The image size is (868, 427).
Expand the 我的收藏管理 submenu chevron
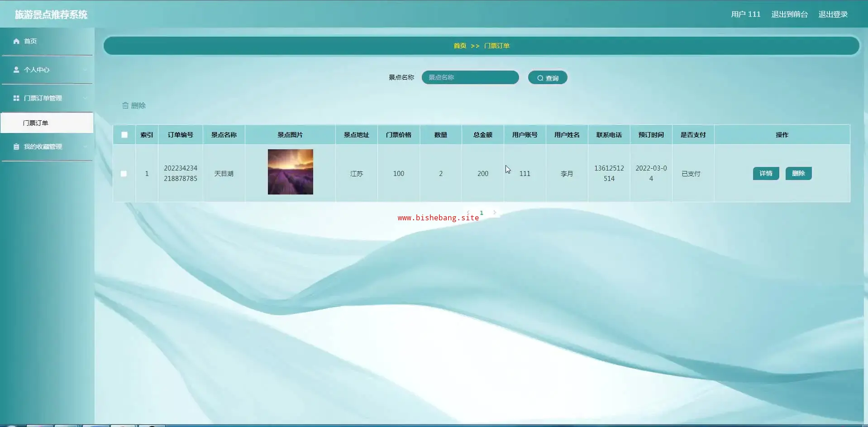[x=85, y=147]
